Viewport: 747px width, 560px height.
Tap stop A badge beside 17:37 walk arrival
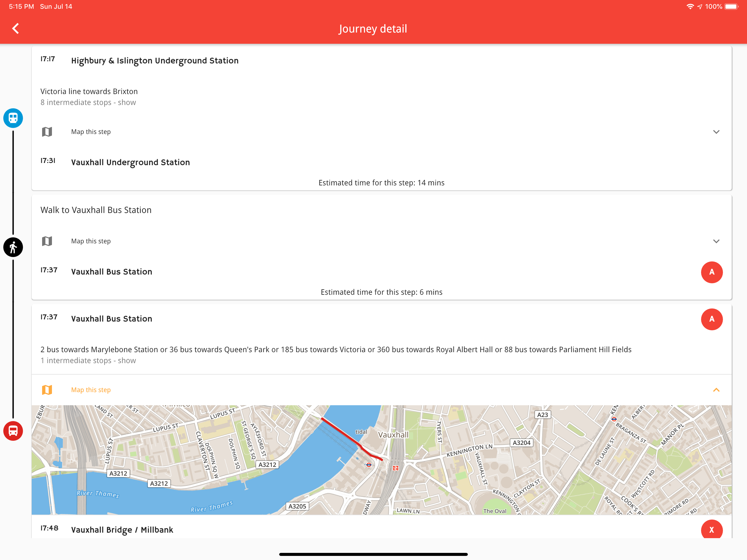click(711, 272)
